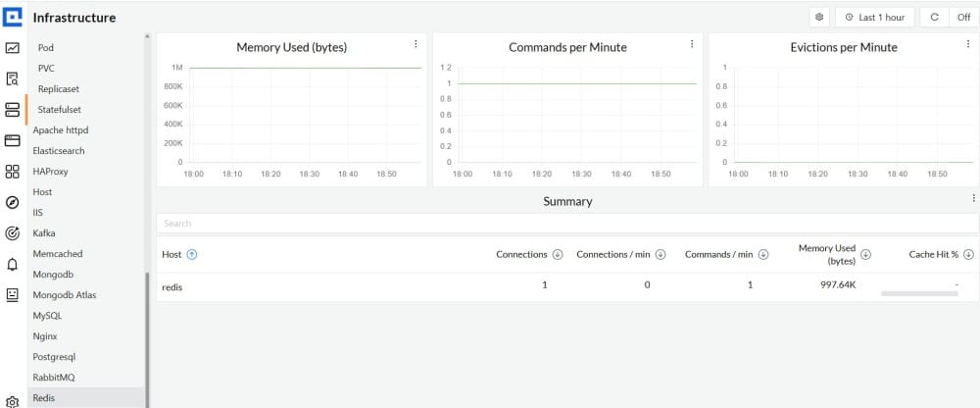The image size is (980, 408).
Task: Click the Summary Search field
Action: (567, 224)
